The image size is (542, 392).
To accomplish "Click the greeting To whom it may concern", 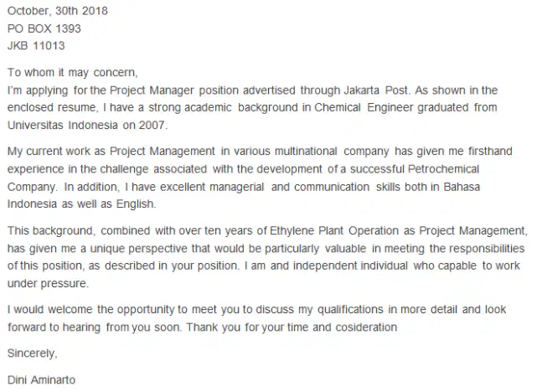I will click(x=72, y=73).
